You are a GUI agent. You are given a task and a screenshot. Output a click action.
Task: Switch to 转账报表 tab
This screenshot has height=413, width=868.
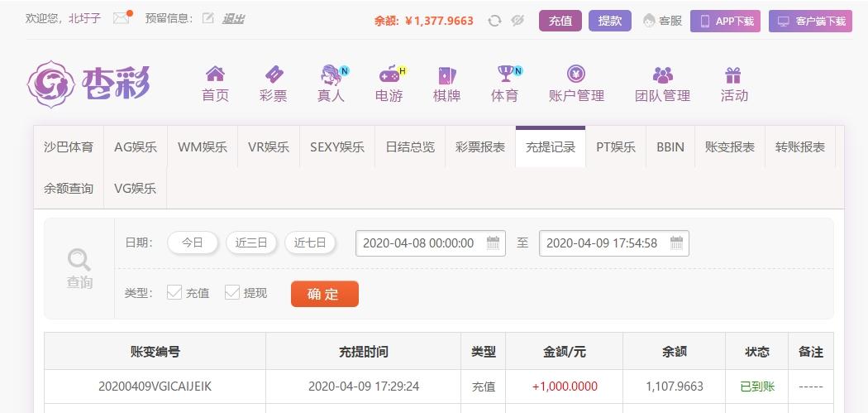point(800,146)
